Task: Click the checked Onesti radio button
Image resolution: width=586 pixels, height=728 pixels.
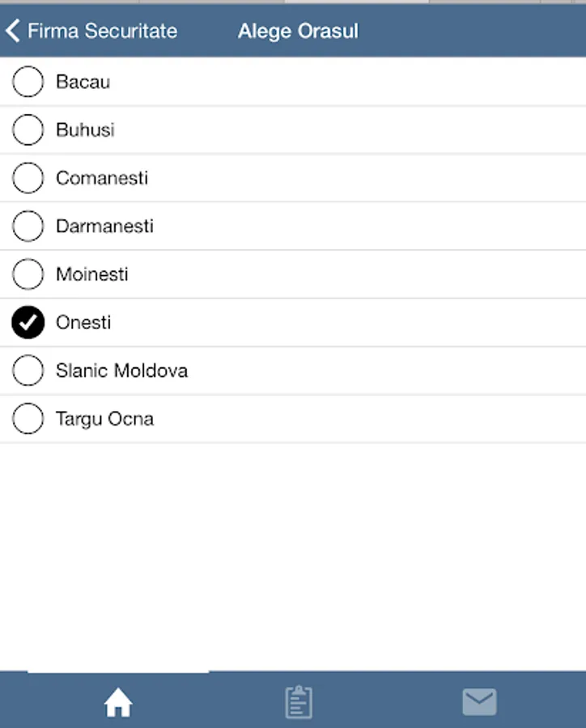Action: pos(28,322)
